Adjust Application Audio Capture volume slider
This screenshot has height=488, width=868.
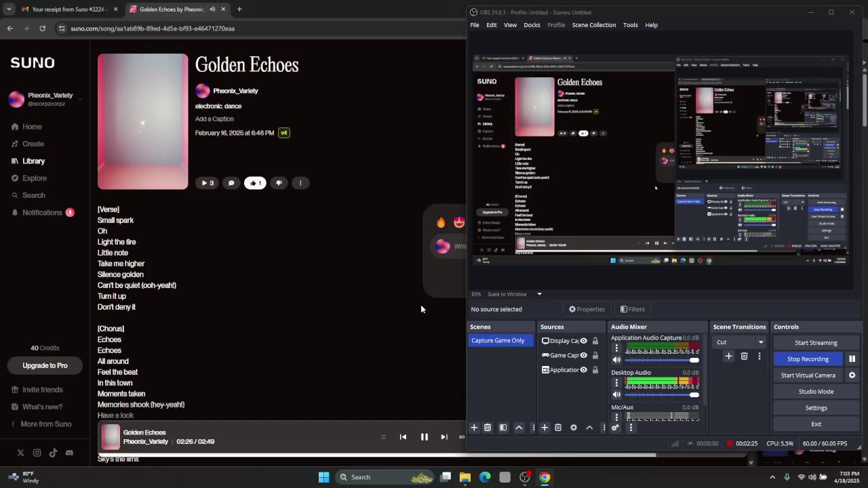[x=662, y=360]
